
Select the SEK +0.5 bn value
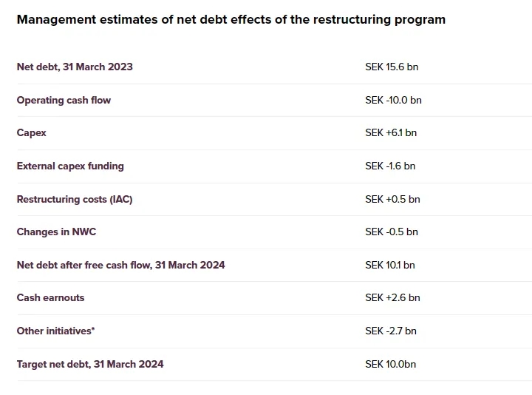[392, 199]
